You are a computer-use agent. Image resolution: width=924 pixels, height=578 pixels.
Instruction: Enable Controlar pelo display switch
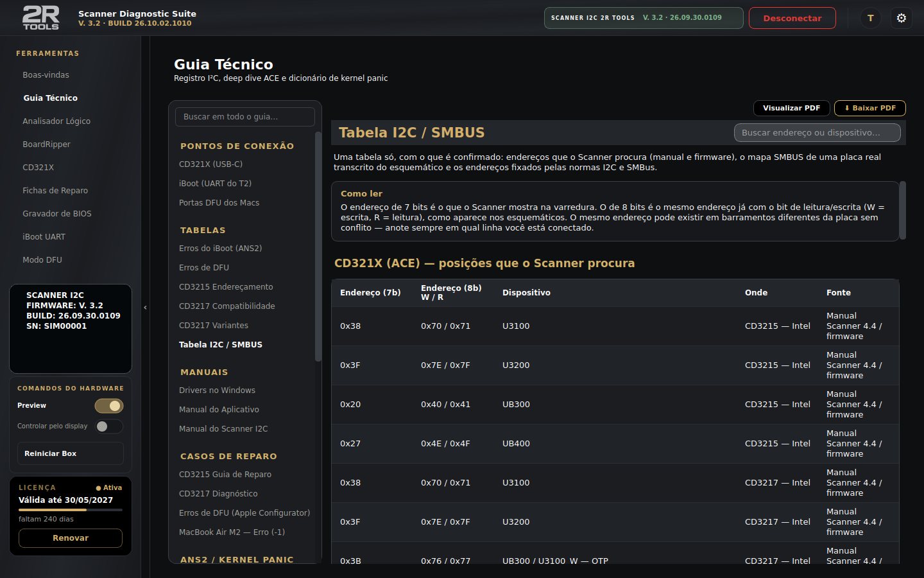(x=108, y=426)
